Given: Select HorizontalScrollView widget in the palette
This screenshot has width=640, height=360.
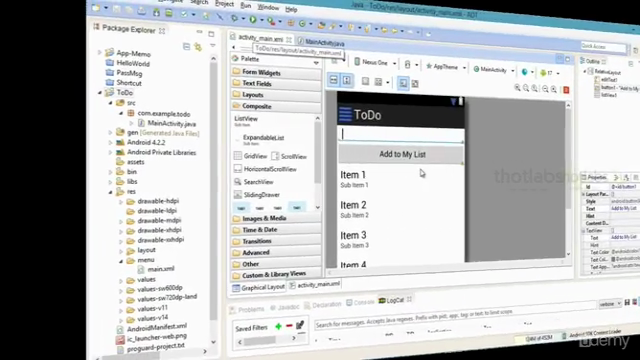Looking at the screenshot, I should [x=265, y=169].
